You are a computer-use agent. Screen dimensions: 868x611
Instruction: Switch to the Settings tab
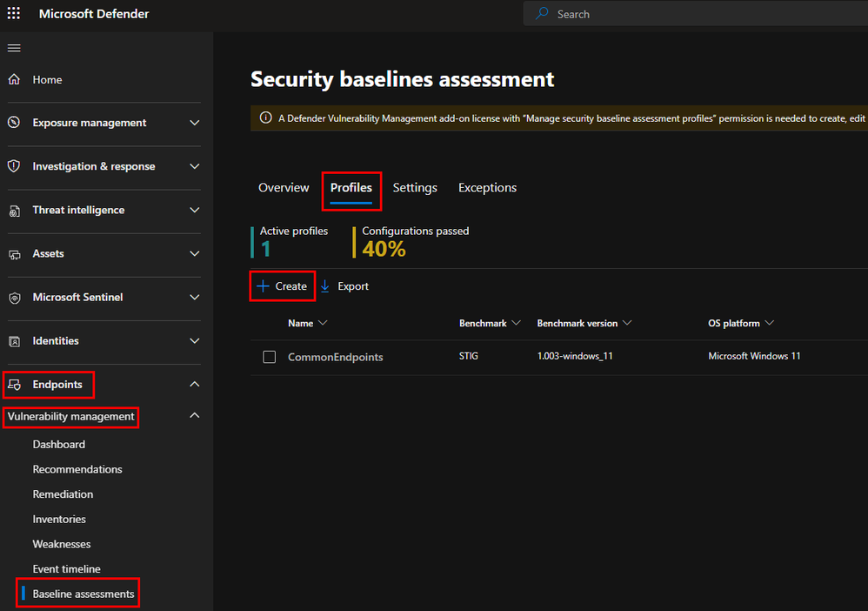pos(415,188)
